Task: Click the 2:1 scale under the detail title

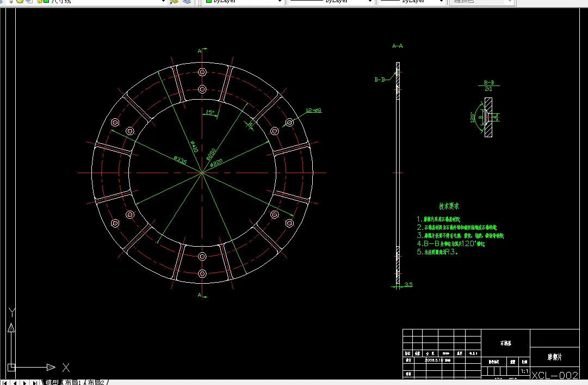Action: click(488, 89)
